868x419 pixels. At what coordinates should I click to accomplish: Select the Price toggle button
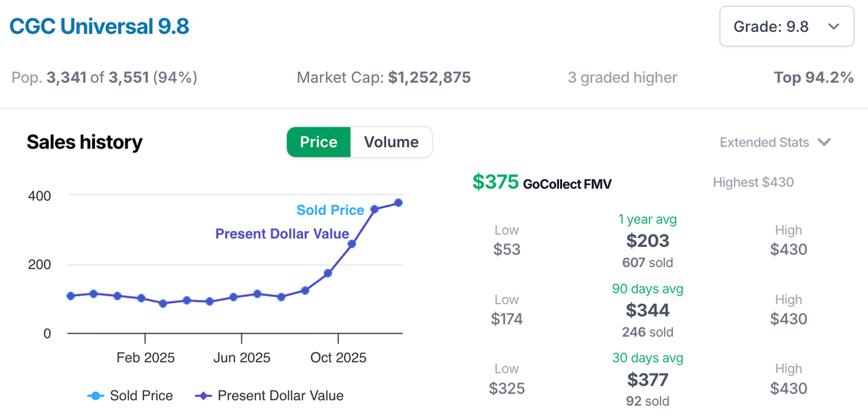click(319, 142)
